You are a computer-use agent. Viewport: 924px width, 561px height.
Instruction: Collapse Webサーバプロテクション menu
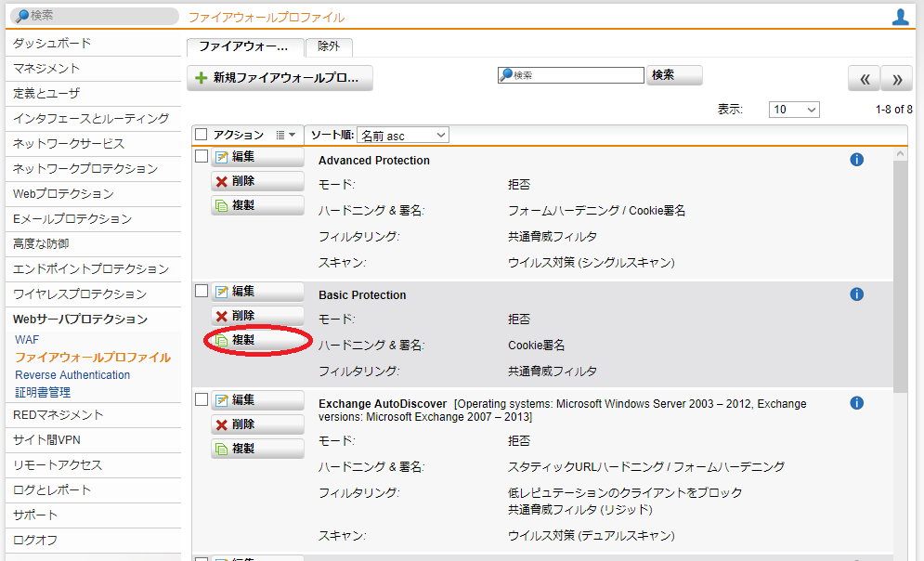pos(93,320)
